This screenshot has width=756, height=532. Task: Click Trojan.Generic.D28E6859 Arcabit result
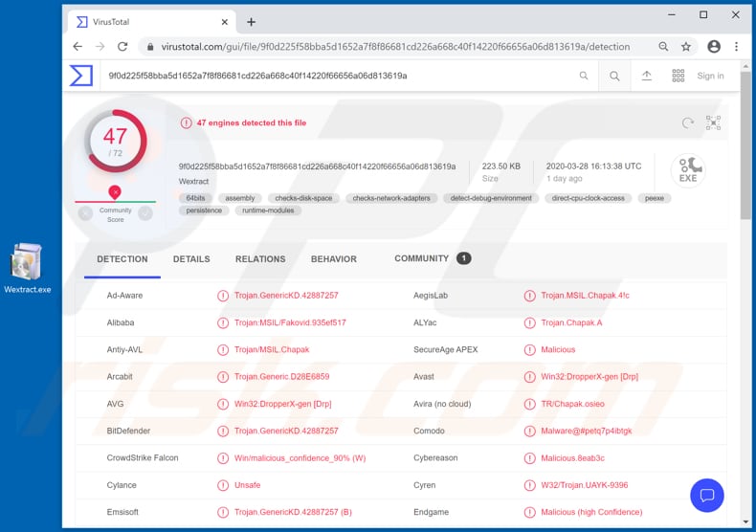click(282, 376)
